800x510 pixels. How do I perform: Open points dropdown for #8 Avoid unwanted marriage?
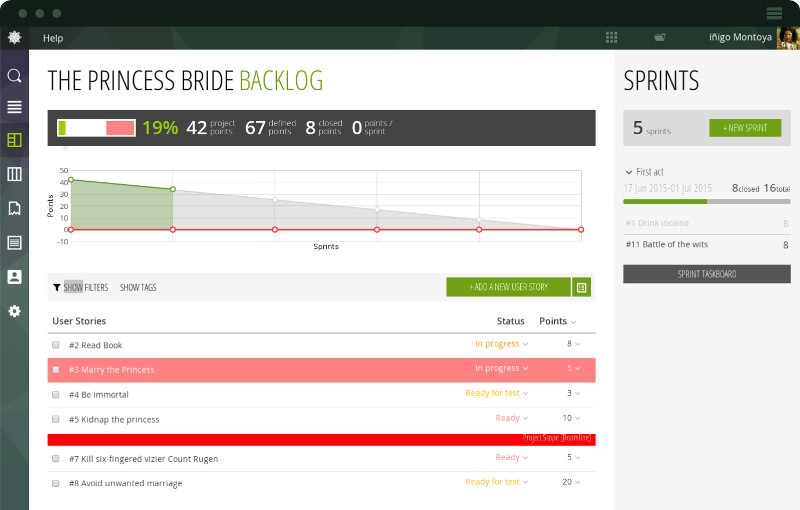tap(571, 482)
